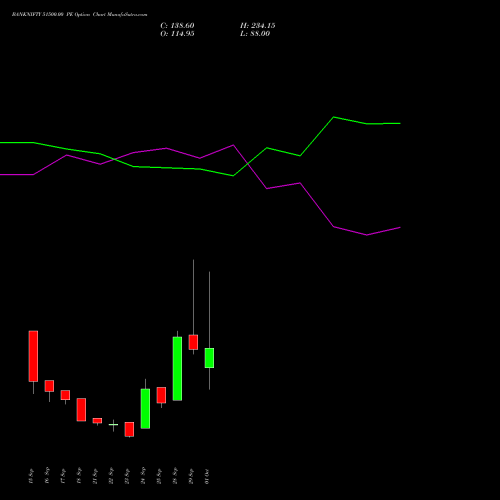Image resolution: width=500 pixels, height=500 pixels.
Task: Click the close value C: 138.60
Action: pos(177,26)
